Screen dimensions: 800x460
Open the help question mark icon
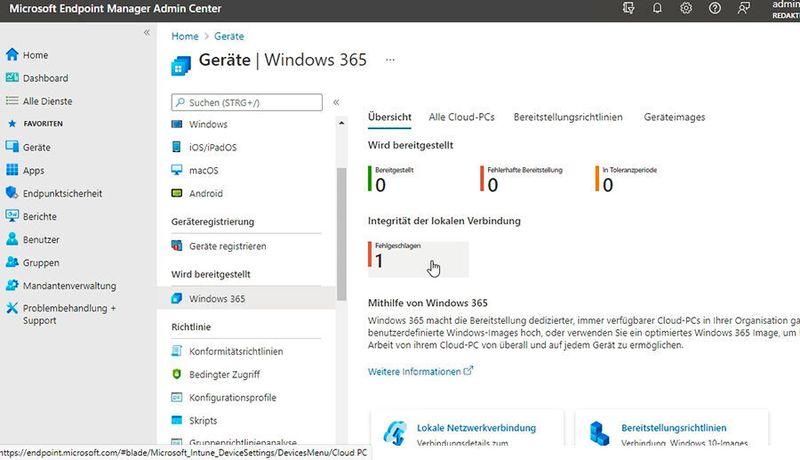[x=715, y=8]
